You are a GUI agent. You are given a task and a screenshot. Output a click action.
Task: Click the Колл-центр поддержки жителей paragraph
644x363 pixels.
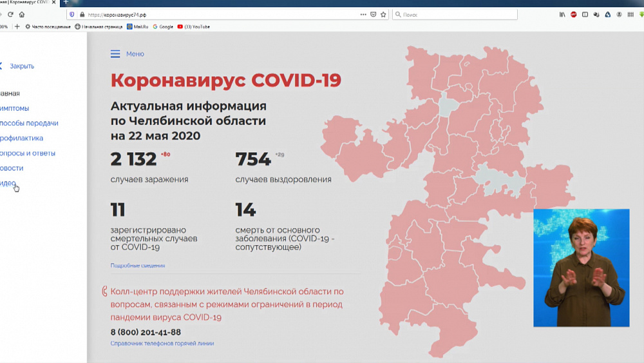pyautogui.click(x=227, y=304)
